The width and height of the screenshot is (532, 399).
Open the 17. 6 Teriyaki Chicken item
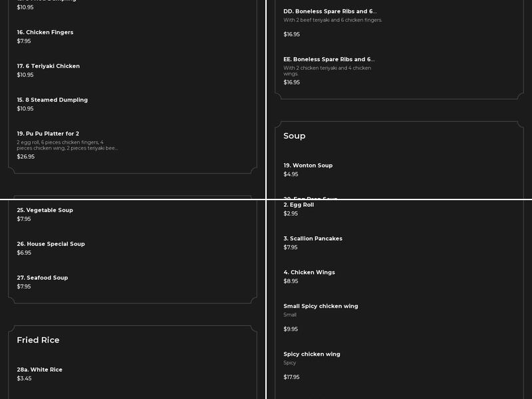pos(49,66)
